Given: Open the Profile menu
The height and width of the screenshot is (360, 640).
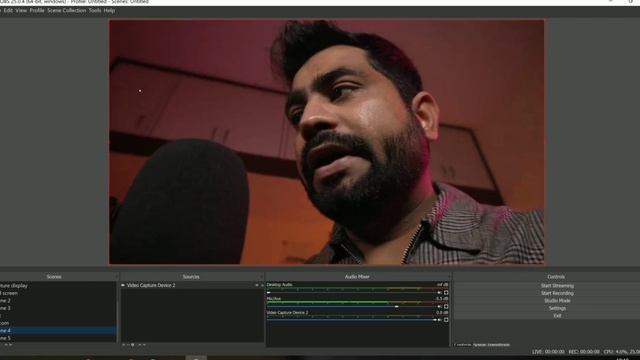Looking at the screenshot, I should click(x=37, y=11).
